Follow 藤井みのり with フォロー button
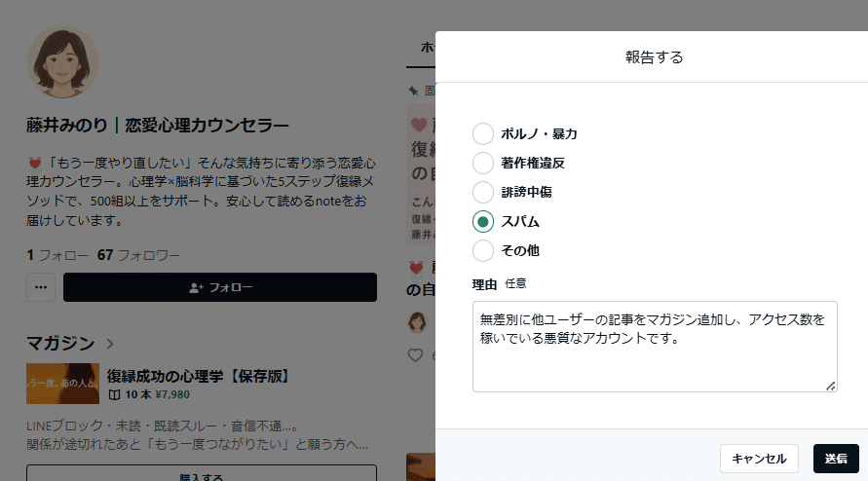The height and width of the screenshot is (481, 868). point(220,287)
